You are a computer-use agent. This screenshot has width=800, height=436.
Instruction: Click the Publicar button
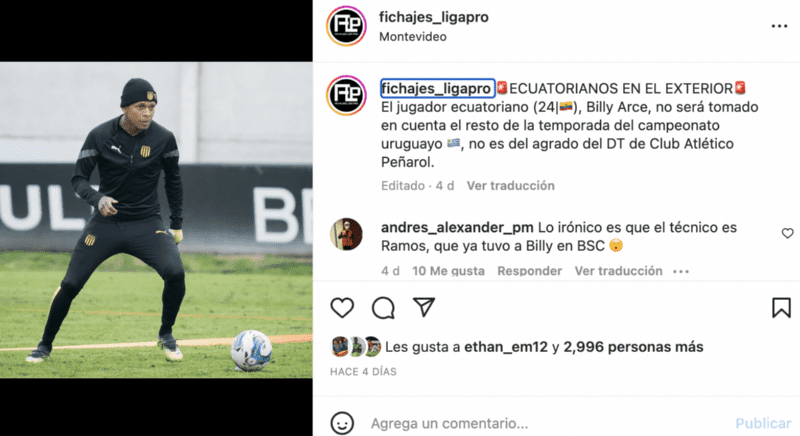[x=763, y=423]
